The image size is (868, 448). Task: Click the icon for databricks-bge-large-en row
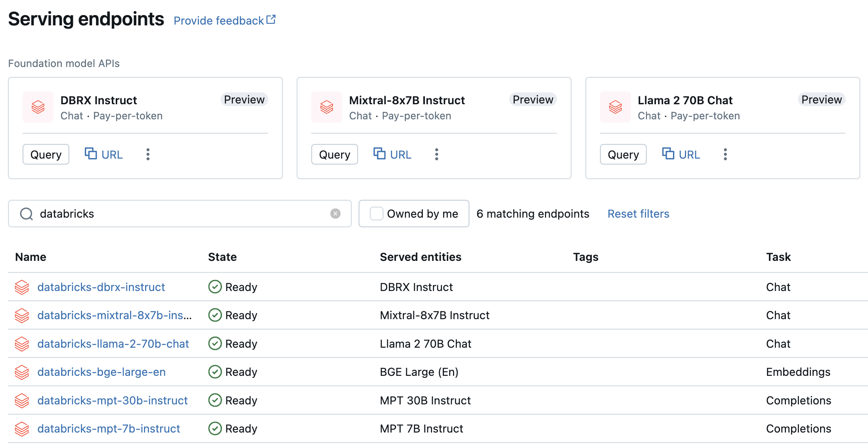[x=22, y=372]
